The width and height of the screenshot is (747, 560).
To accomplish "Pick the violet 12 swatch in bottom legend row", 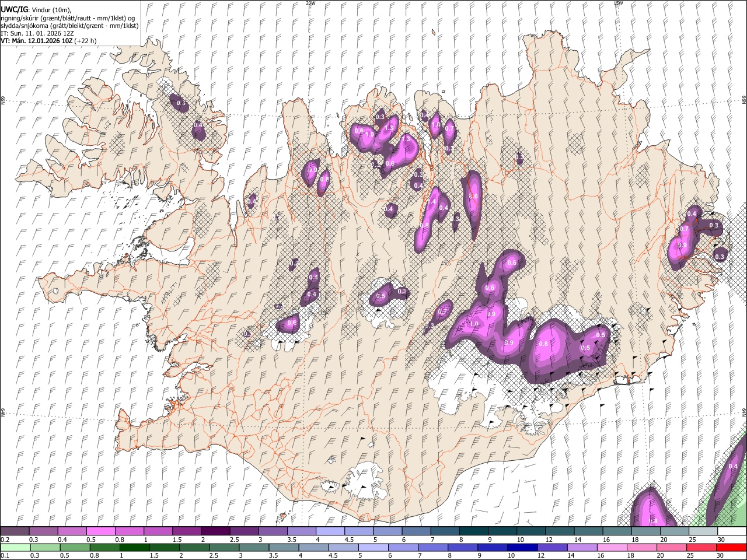I will click(x=552, y=547).
